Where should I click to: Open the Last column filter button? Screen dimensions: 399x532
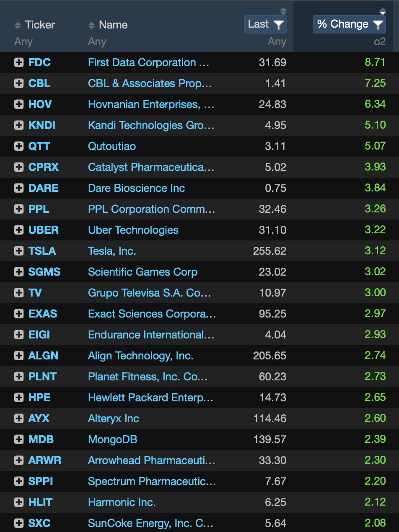pos(265,24)
